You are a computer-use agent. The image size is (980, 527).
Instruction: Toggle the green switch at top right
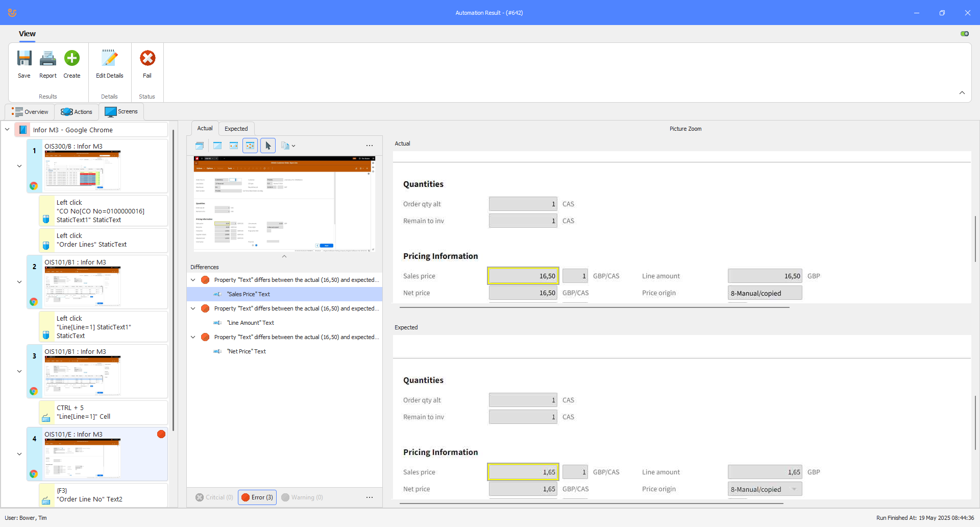click(965, 34)
